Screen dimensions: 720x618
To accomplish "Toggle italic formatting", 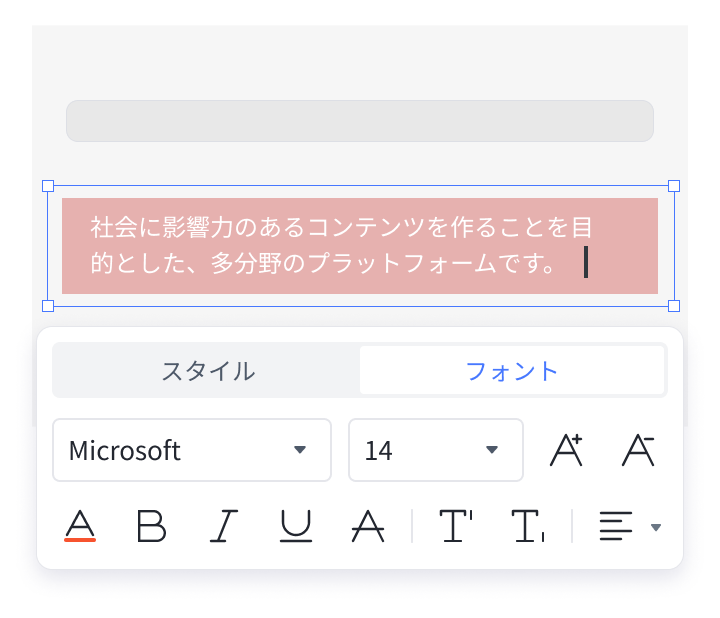I will coord(224,526).
